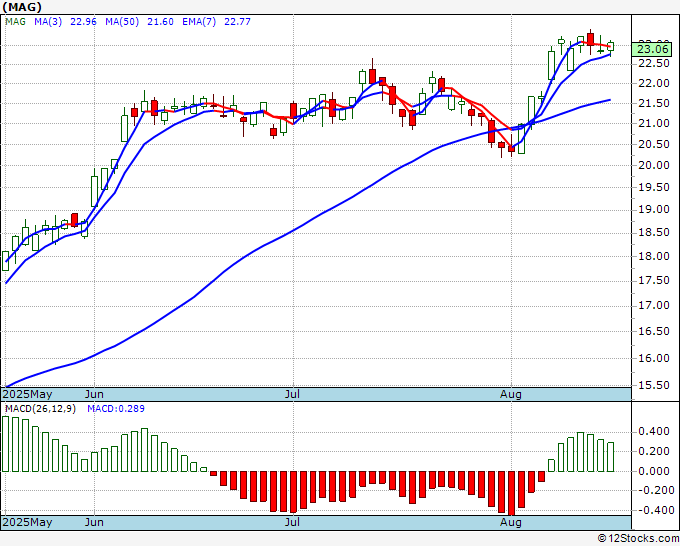Click the 15.50 price axis label

tap(654, 386)
